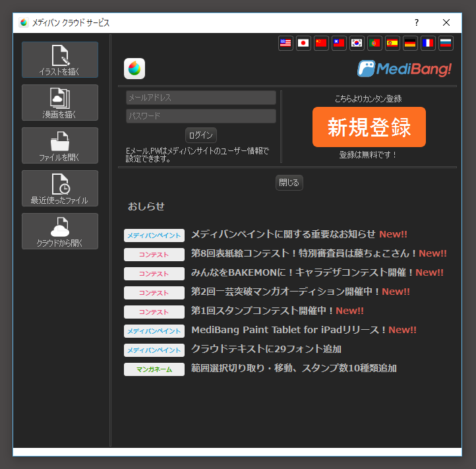Click the MediBang Paint app icon
The height and width of the screenshot is (469, 476).
134,69
